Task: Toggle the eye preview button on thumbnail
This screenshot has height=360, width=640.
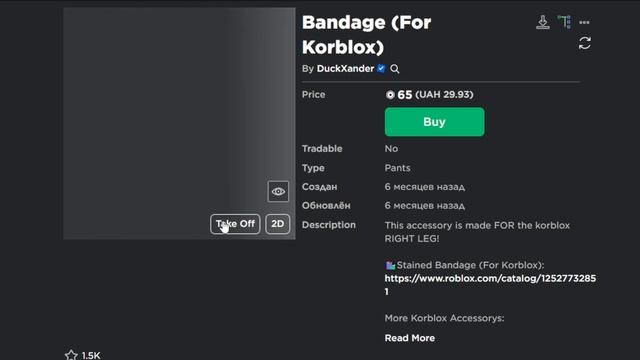Action: (278, 191)
